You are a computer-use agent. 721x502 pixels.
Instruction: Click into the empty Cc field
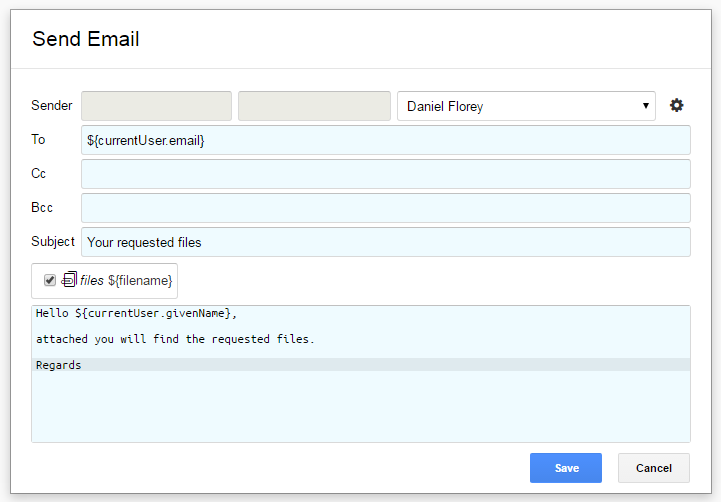coord(386,174)
